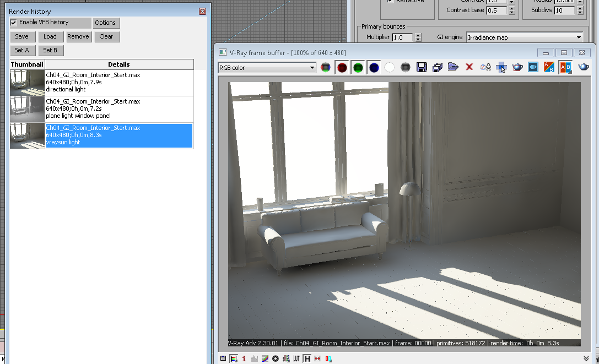Screen dimensions: 599x364
Task: Click the save all image channels icon
Action: click(438, 68)
